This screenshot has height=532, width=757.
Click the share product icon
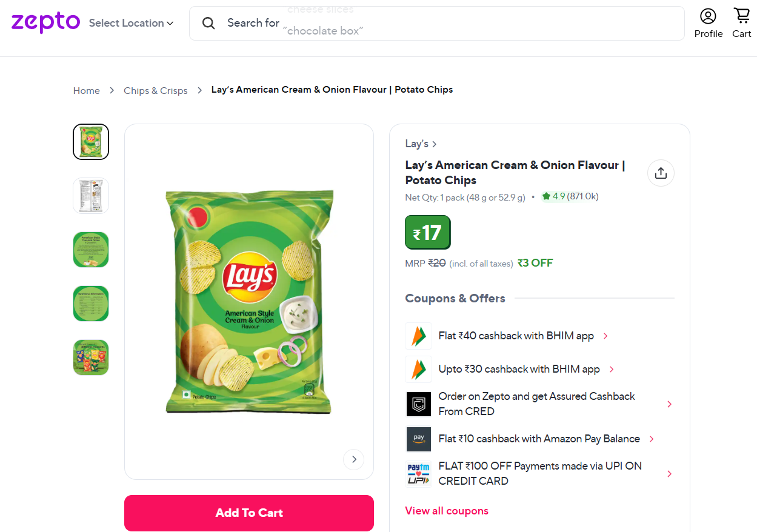point(661,173)
